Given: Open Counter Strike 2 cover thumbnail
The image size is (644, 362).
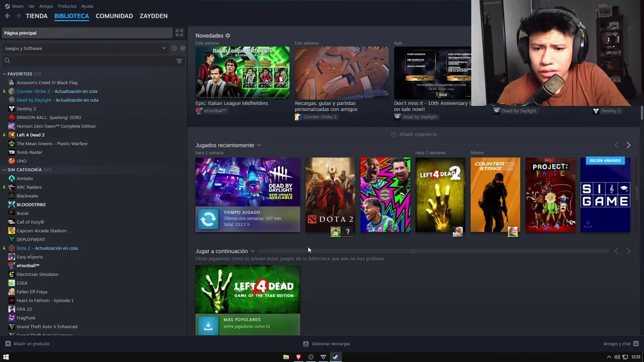Looking at the screenshot, I should (495, 195).
